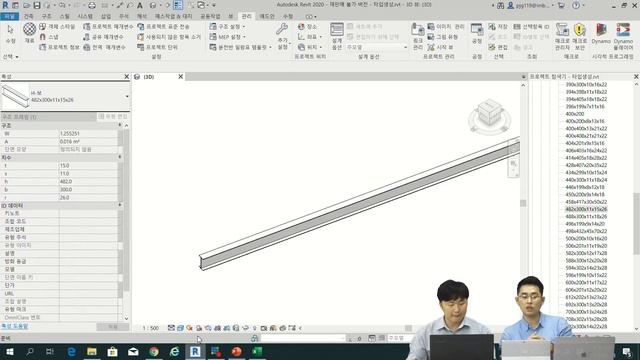Viewport: 640px width, 360px height.
Task: Open Location (장소) tool
Action: (x=307, y=27)
